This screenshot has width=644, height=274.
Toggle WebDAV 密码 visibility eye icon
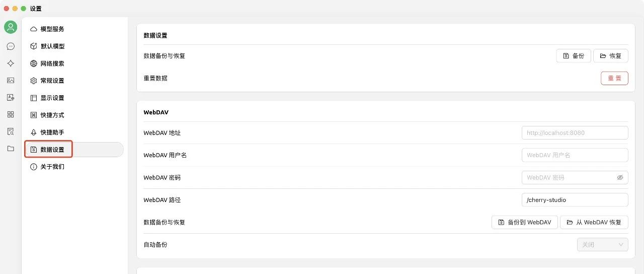(x=620, y=178)
